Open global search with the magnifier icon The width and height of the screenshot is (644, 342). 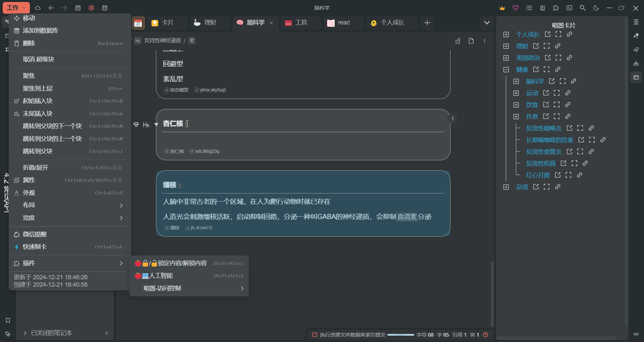583,8
